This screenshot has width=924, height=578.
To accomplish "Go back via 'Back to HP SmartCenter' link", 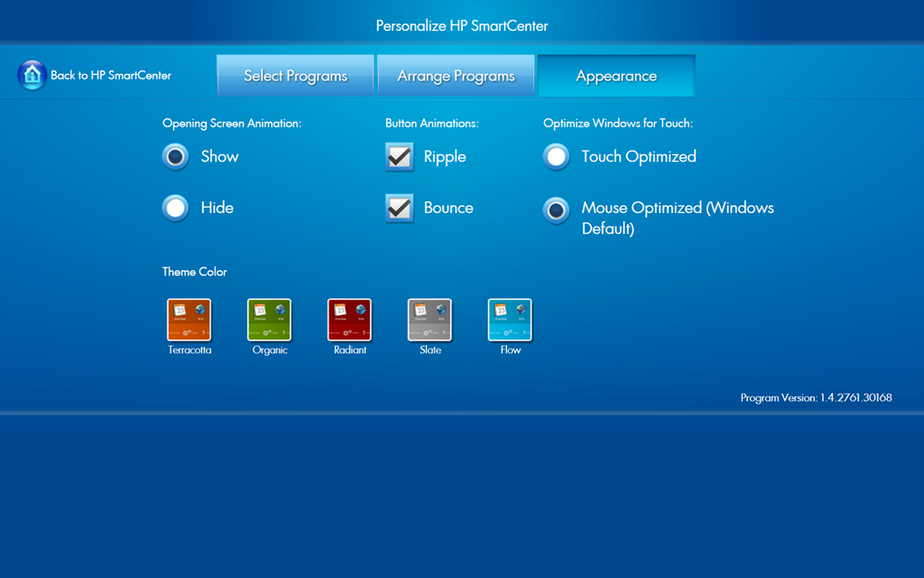I will [111, 76].
